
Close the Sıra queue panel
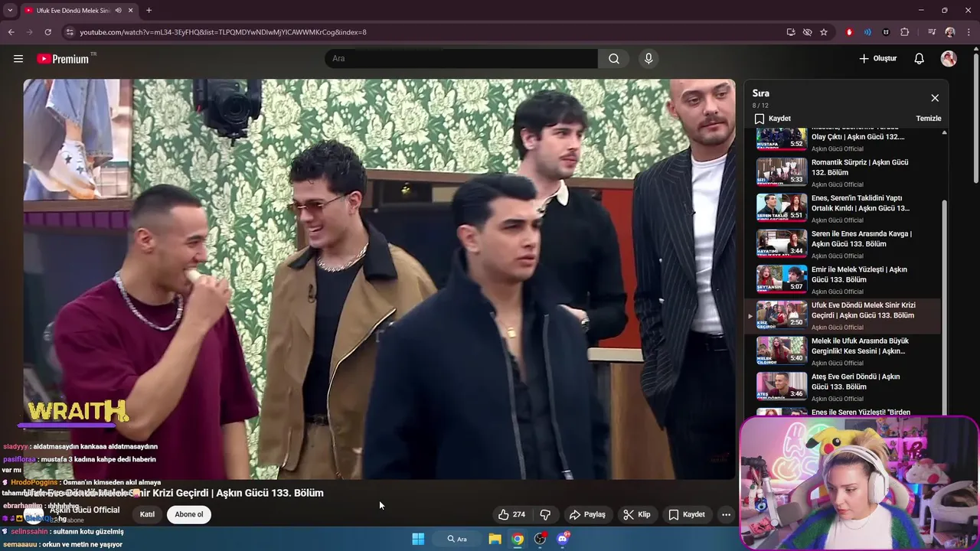935,98
